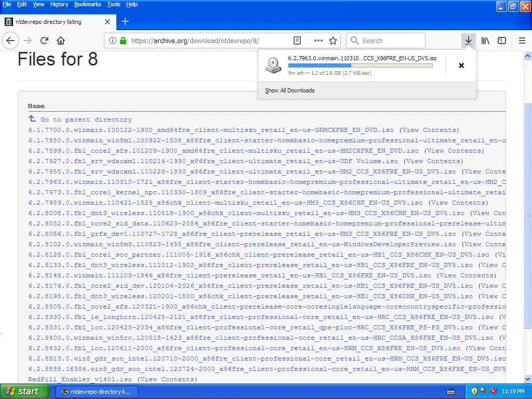Click the download progress bar
Viewport: 532px width, 399px height.
[x=361, y=65]
